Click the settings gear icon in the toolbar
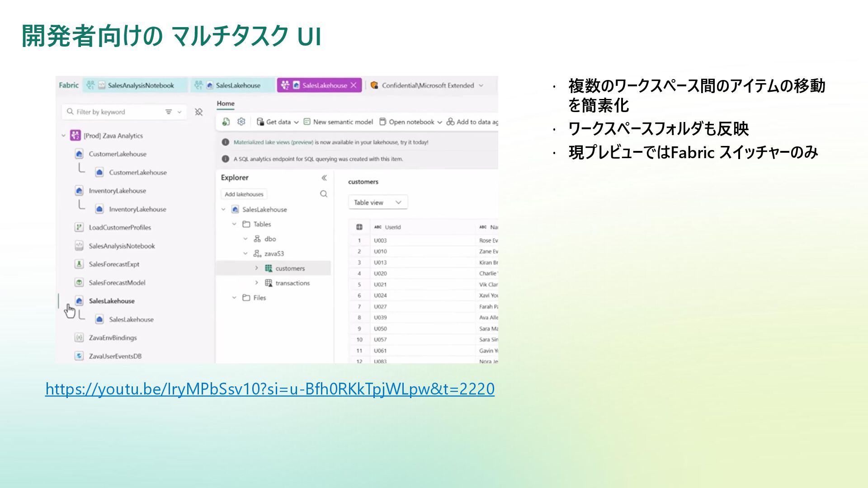This screenshot has height=488, width=868. (x=241, y=122)
